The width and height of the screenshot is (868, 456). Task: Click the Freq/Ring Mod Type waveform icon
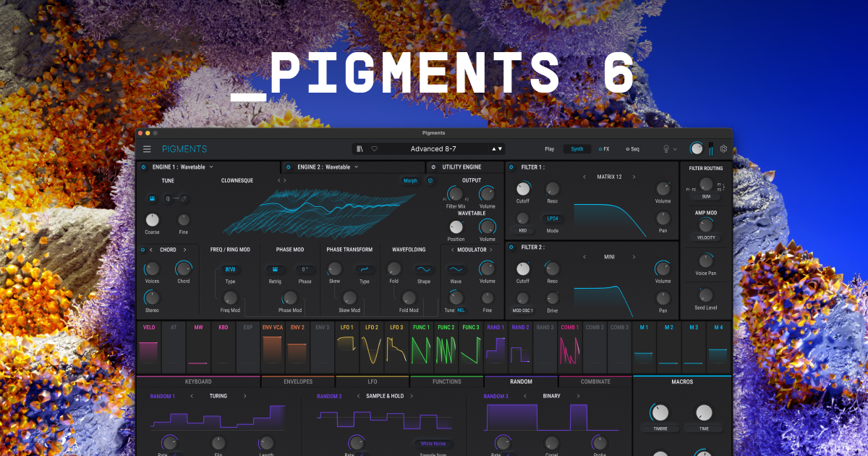[230, 269]
